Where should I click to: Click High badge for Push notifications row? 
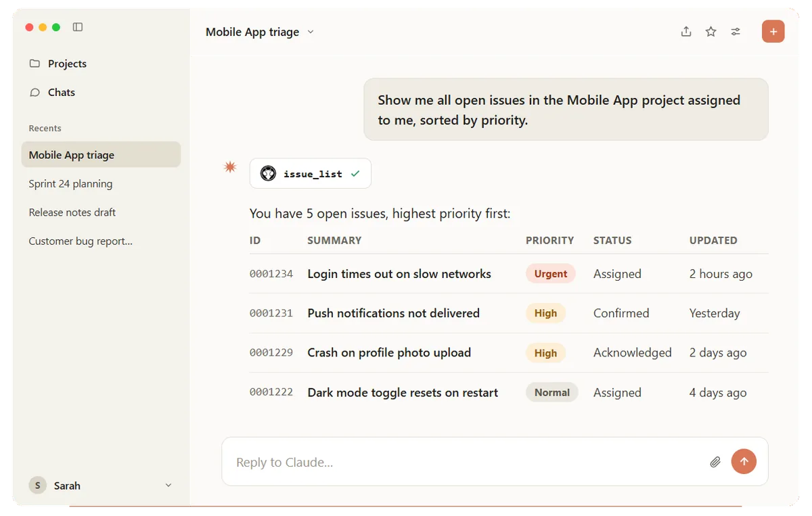tap(545, 313)
